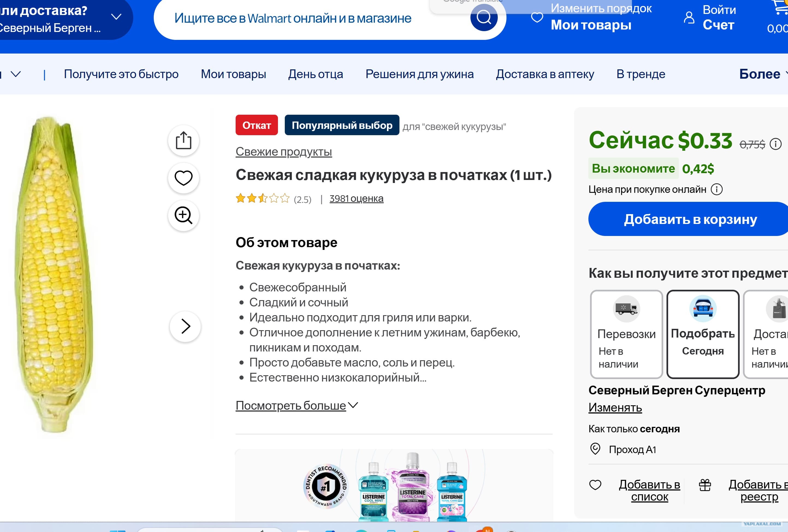Open Мои товары in the navigation bar
This screenshot has height=532, width=788.
point(233,74)
